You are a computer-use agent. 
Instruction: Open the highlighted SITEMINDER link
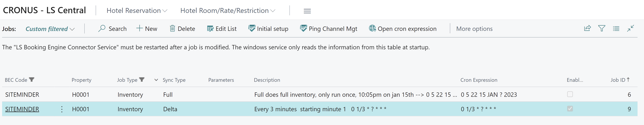[22, 109]
